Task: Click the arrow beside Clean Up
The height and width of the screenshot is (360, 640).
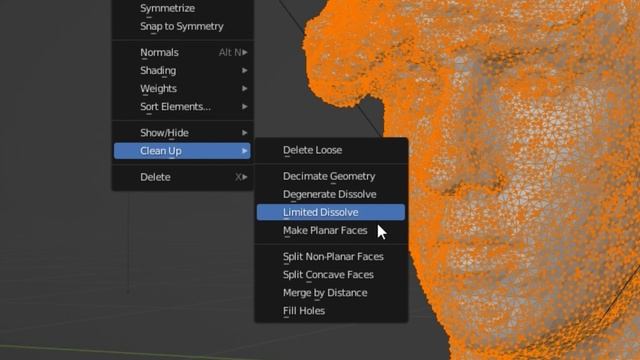Action: (244, 151)
